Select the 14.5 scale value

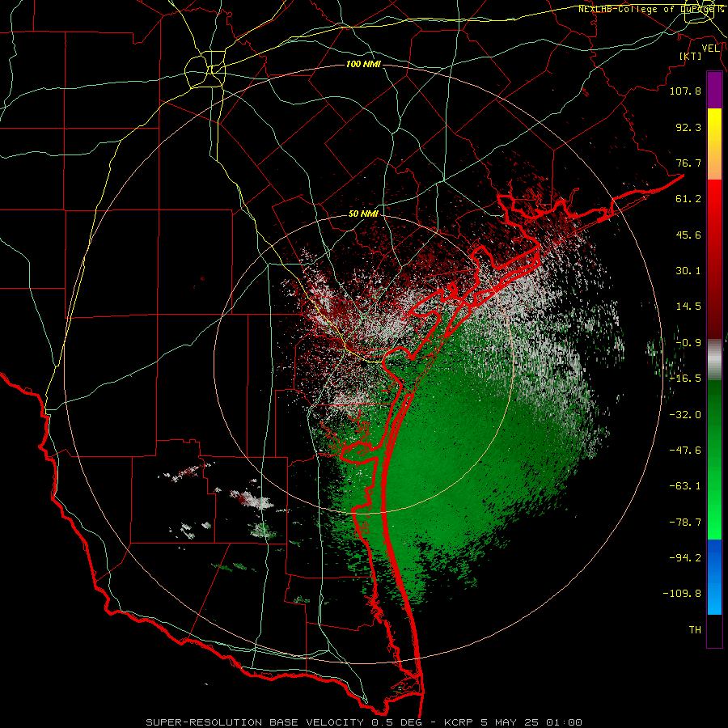tap(688, 307)
